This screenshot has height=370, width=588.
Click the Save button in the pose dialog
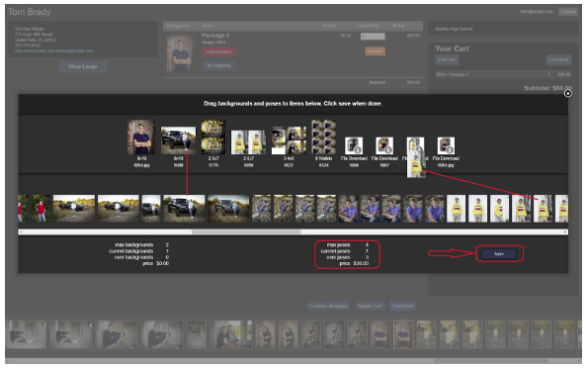[498, 254]
